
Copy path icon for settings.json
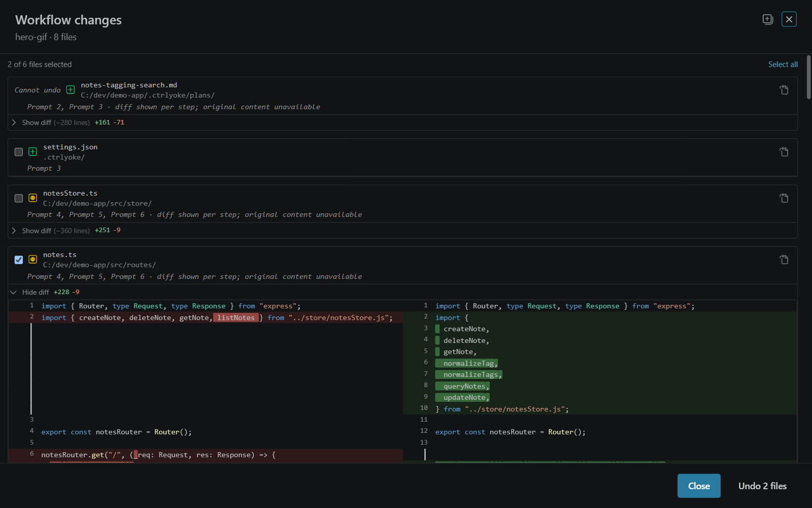784,152
